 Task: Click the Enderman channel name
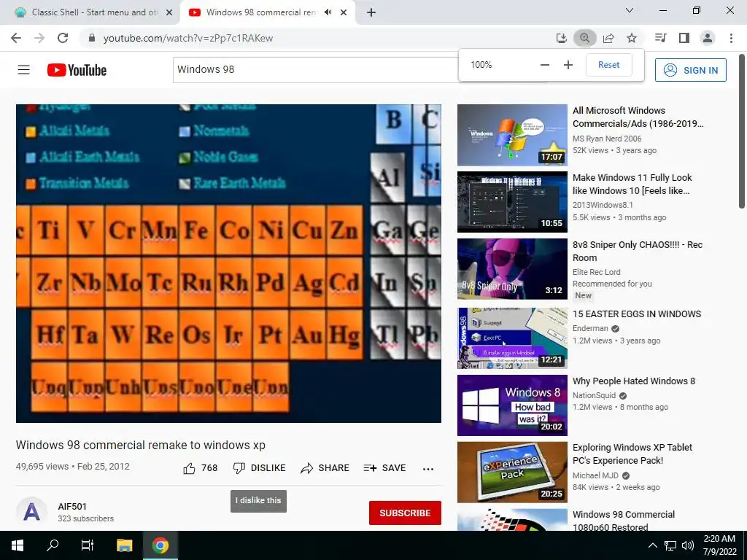pos(590,328)
